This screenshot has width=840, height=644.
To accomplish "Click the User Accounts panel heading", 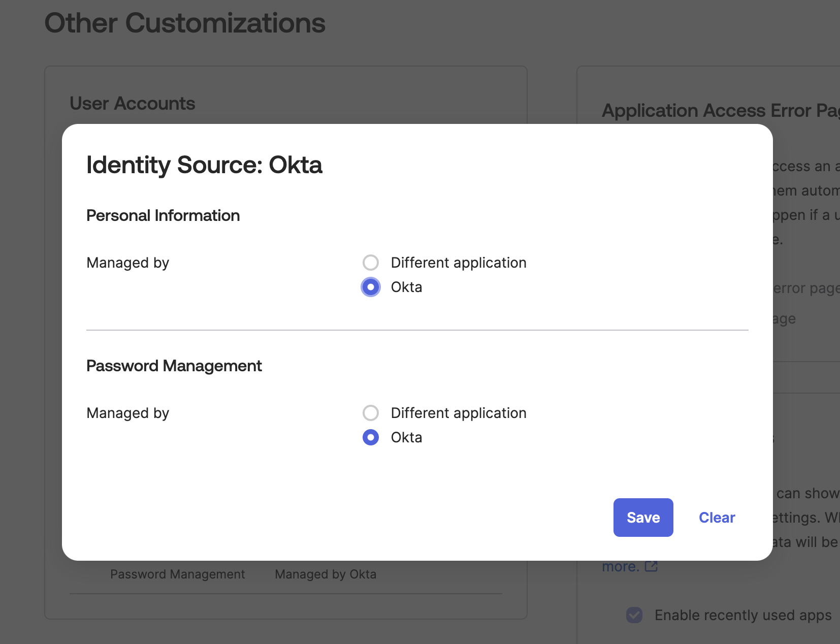I will 132,103.
